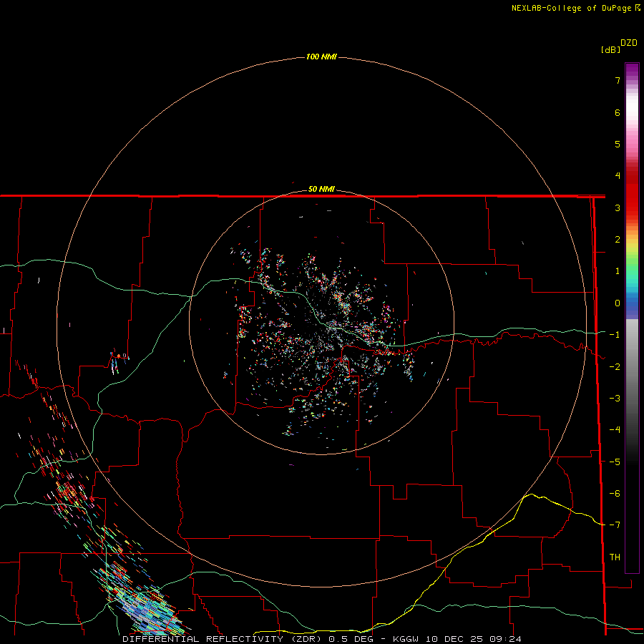Click the 2 value on the color scale
Screen dimensions: 644x644
click(x=618, y=240)
